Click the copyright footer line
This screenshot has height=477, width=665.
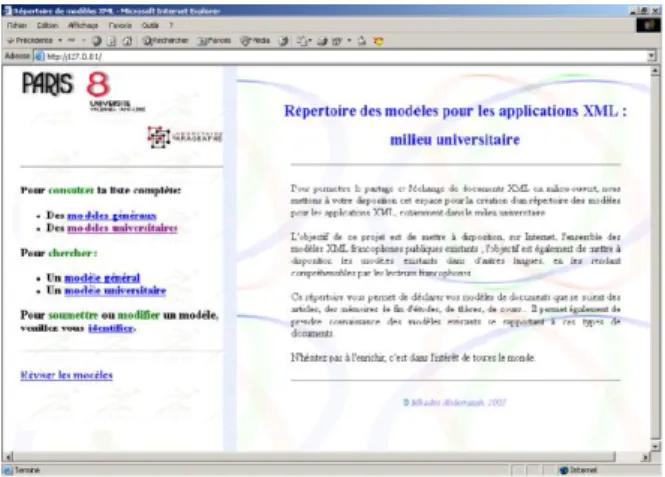coord(455,402)
